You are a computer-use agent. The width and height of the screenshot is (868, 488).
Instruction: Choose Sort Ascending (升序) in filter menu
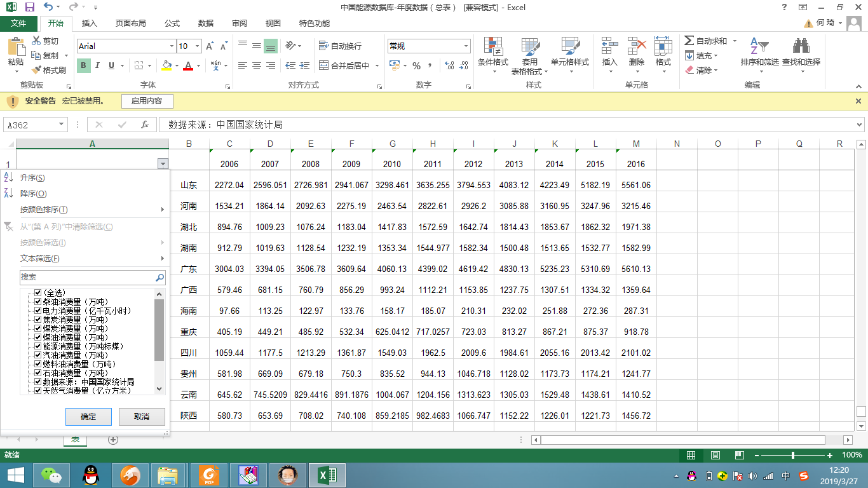85,178
